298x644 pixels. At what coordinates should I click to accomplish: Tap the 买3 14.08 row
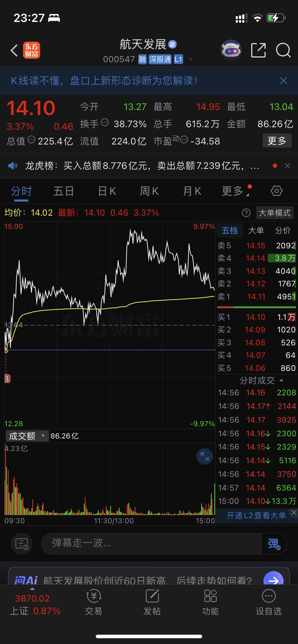[257, 342]
